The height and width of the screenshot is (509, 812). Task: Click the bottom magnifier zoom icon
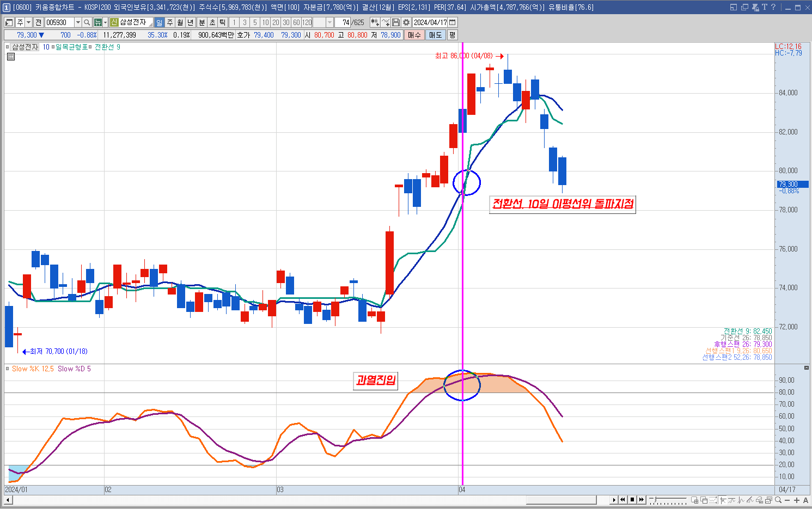point(778,500)
